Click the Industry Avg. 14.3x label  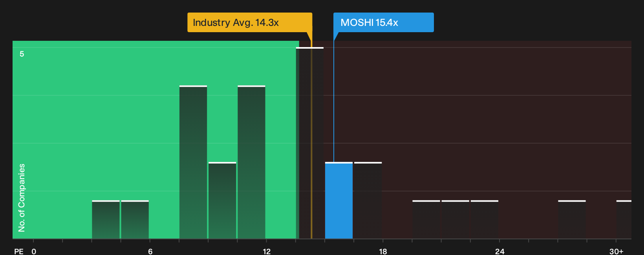250,22
